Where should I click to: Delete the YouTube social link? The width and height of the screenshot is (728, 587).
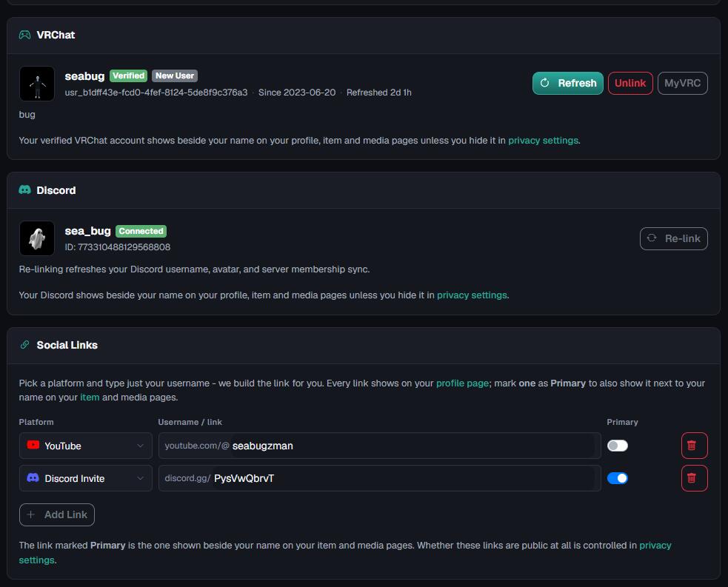click(694, 446)
